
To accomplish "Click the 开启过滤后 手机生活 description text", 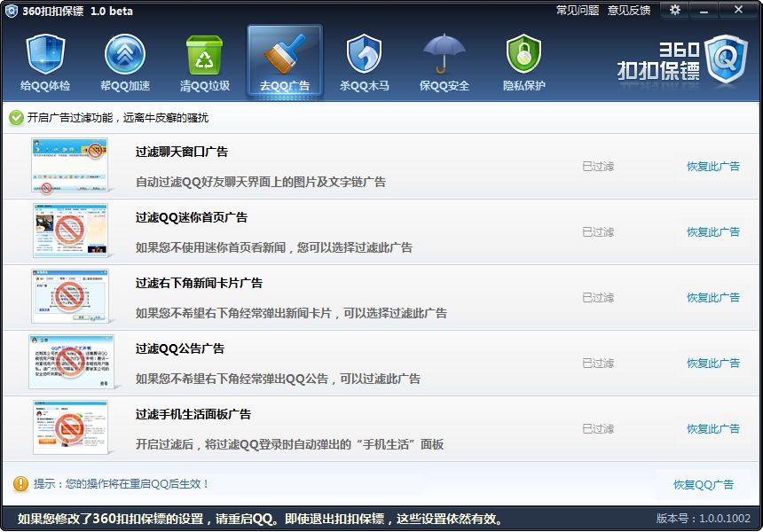I will click(x=289, y=444).
